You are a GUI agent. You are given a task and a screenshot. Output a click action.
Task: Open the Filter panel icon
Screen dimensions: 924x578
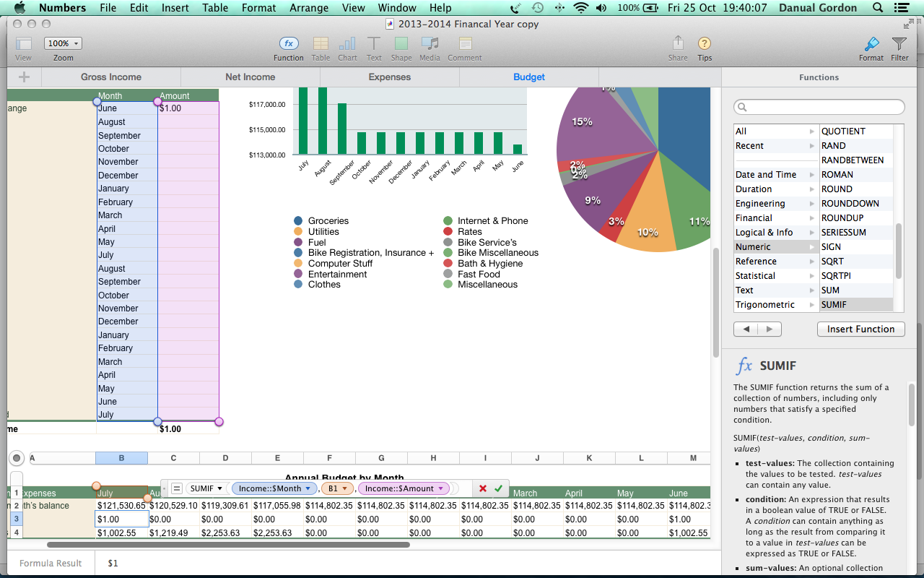pyautogui.click(x=899, y=45)
